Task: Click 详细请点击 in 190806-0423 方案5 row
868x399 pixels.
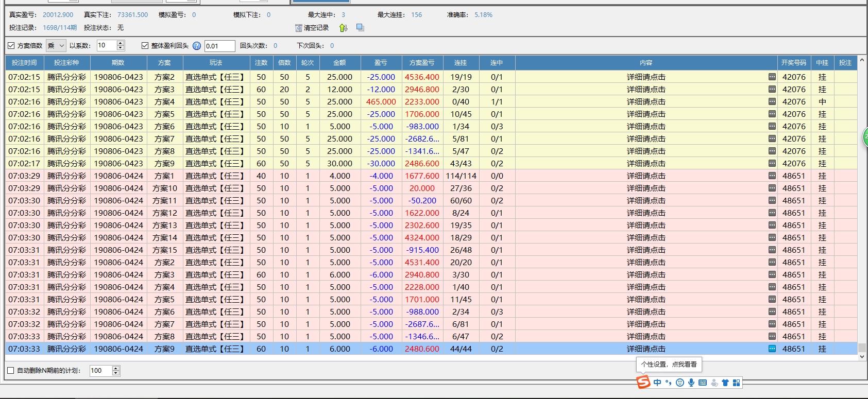Action: pos(646,114)
